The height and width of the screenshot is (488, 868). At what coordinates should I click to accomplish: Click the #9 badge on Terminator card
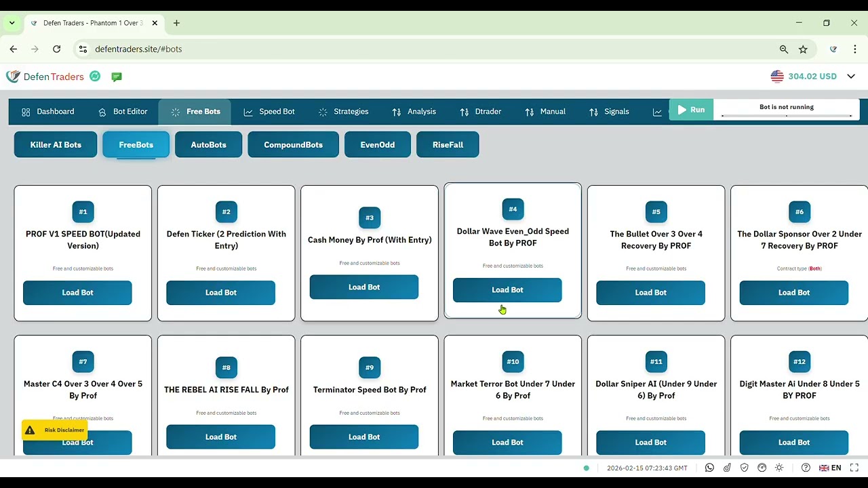point(370,367)
